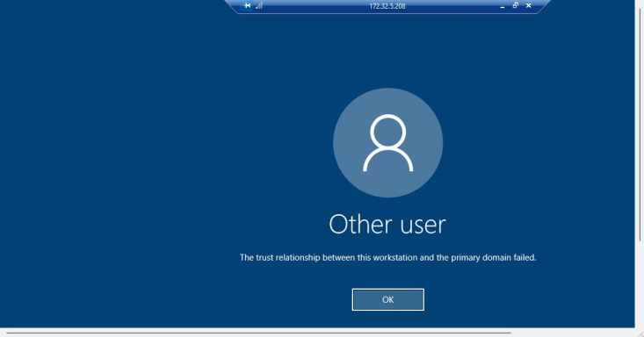Click the 172.32.5.208 connection bar title
This screenshot has width=644, height=337.
[387, 6]
